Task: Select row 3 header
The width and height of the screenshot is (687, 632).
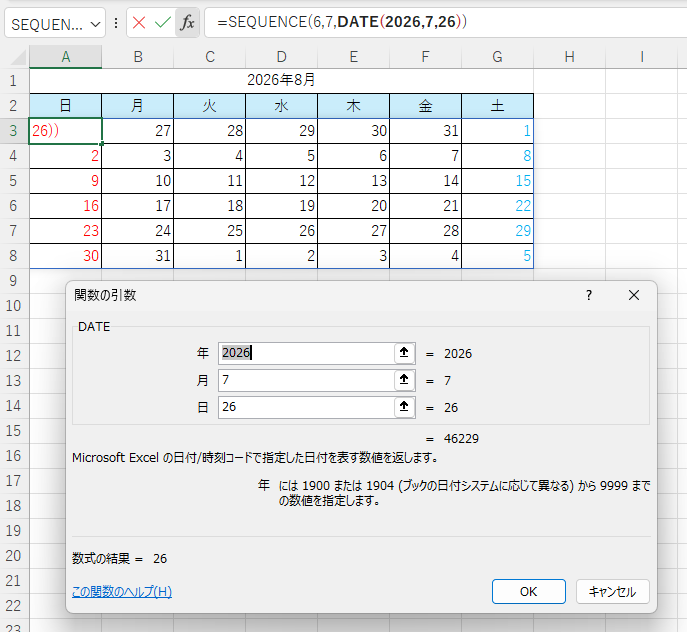Action: coord(14,131)
